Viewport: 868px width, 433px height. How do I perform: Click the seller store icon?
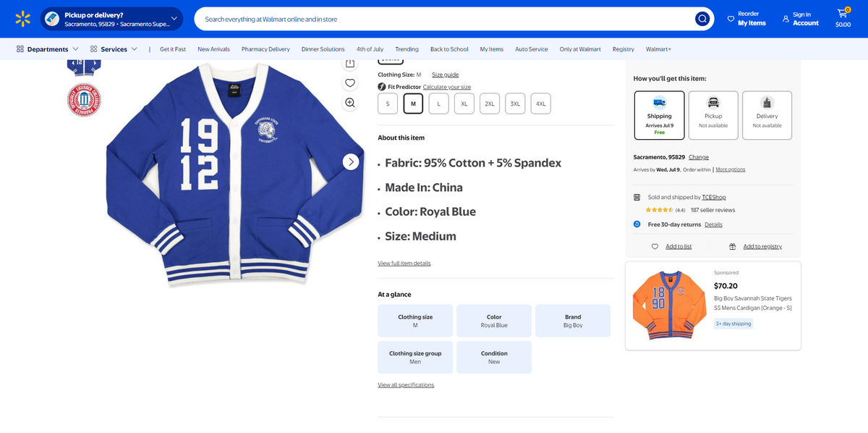click(637, 197)
